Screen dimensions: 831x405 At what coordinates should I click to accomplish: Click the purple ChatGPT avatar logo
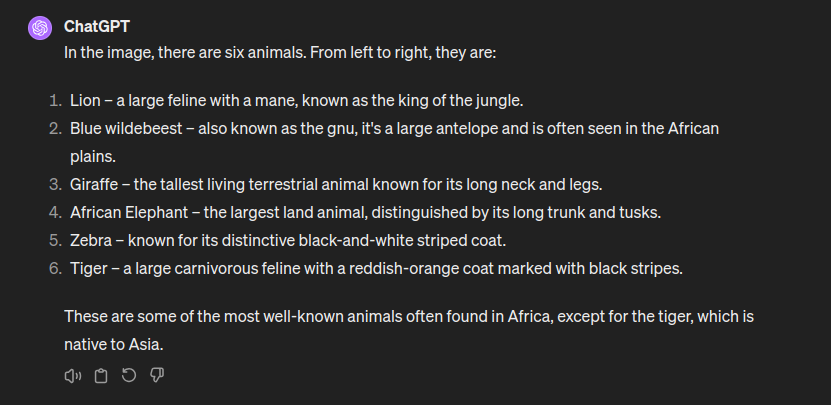click(x=40, y=28)
